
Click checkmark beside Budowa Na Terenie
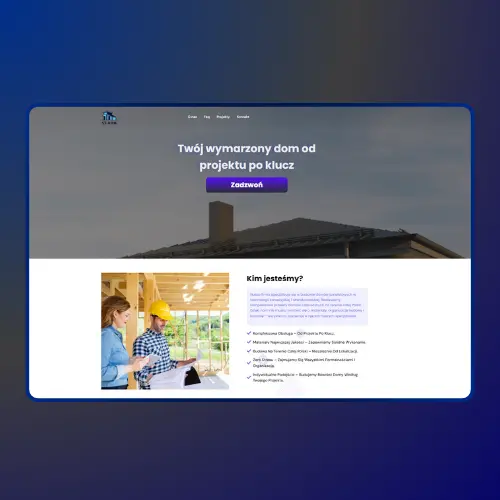(x=249, y=351)
